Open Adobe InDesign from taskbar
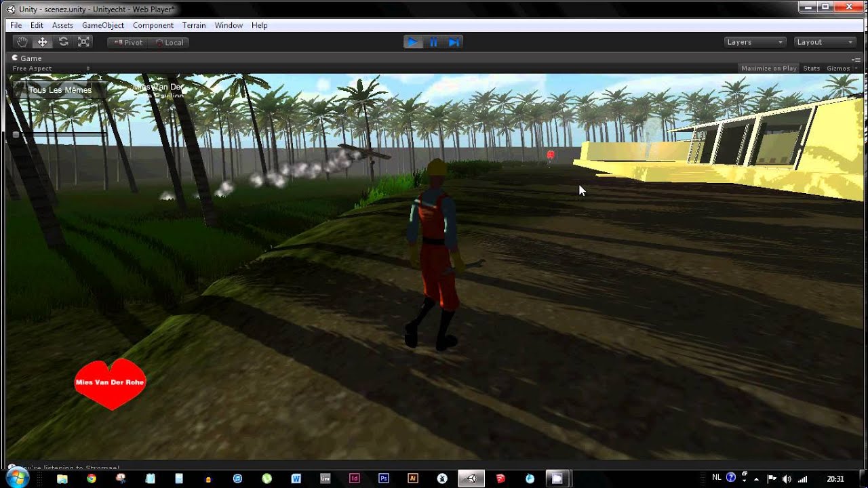Image resolution: width=868 pixels, height=488 pixels. point(354,479)
